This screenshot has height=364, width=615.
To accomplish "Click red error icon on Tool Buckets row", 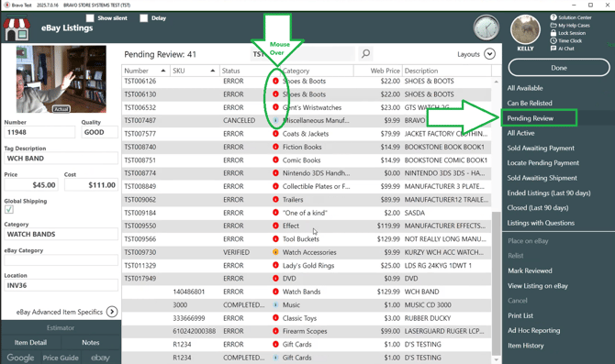I will [x=275, y=238].
